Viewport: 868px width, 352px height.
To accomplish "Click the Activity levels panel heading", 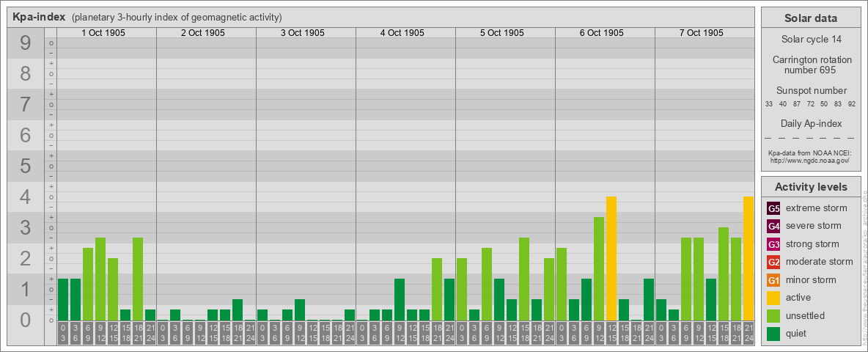I will tap(811, 187).
